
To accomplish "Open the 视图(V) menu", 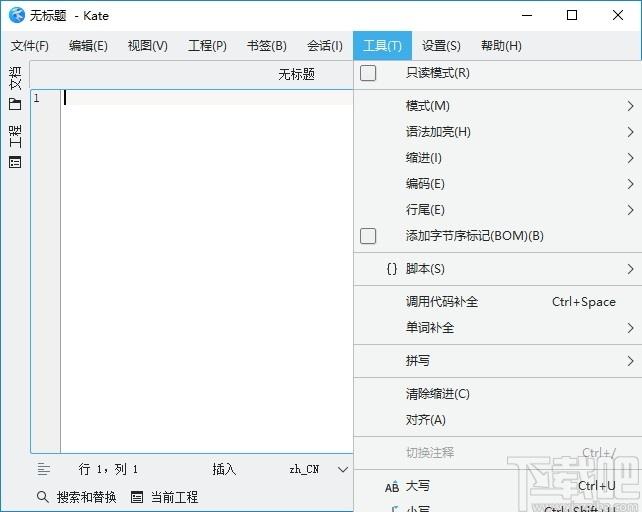I will (148, 45).
